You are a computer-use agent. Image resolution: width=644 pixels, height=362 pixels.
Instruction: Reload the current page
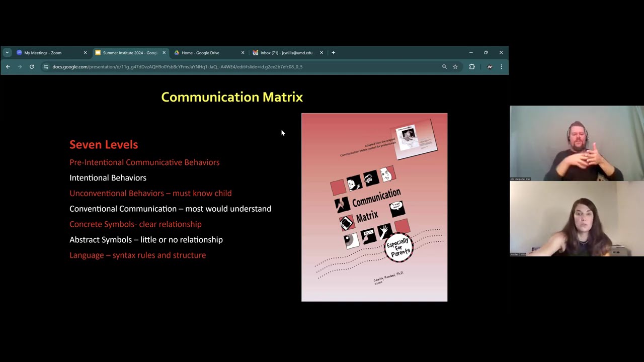tap(32, 66)
